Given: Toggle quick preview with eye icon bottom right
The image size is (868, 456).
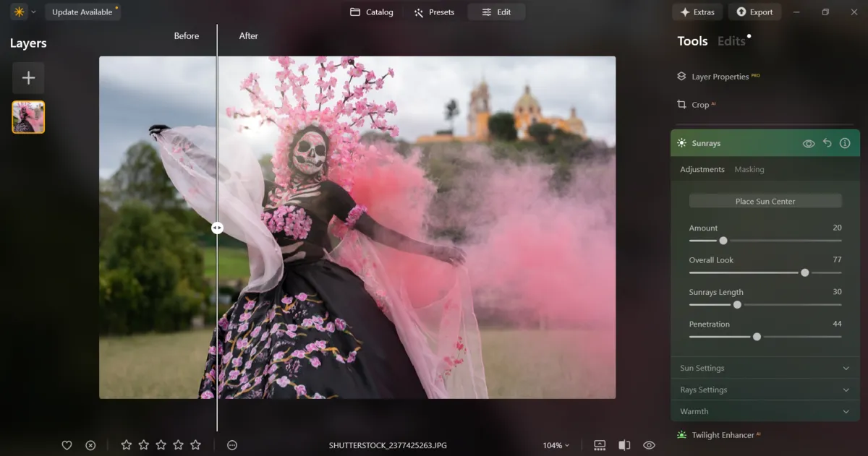Looking at the screenshot, I should coord(647,445).
